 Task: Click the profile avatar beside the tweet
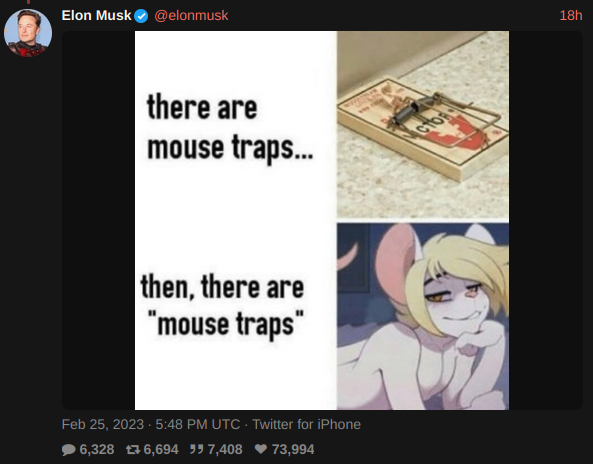click(28, 33)
